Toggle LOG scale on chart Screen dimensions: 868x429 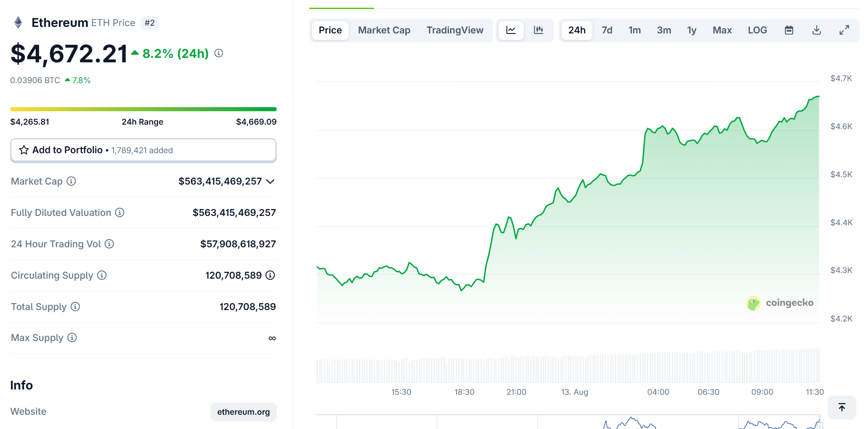pyautogui.click(x=757, y=30)
